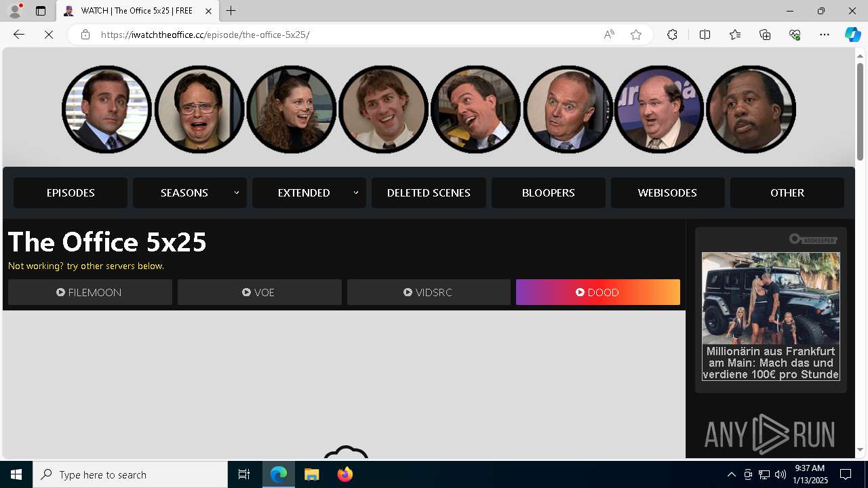Expand the SEASONS dropdown chevron
Image resolution: width=868 pixels, height=488 pixels.
click(x=237, y=192)
